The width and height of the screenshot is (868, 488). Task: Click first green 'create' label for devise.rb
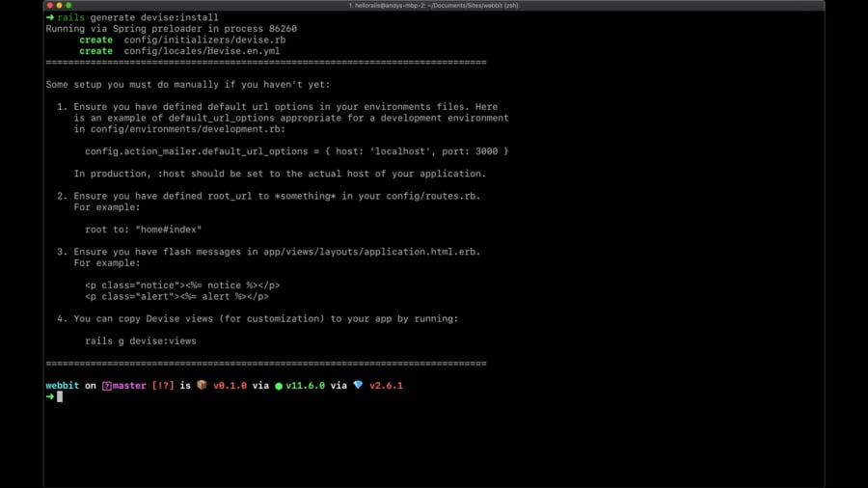pyautogui.click(x=95, y=40)
